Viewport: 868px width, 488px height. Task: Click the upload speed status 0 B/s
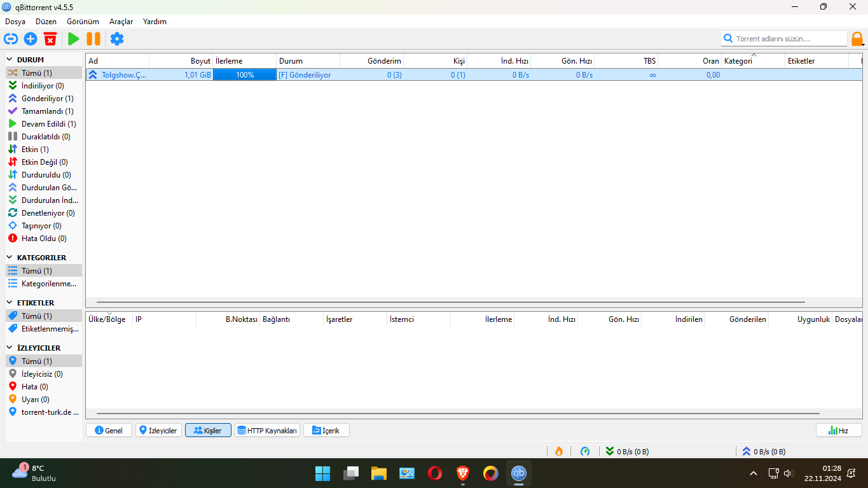pos(764,452)
